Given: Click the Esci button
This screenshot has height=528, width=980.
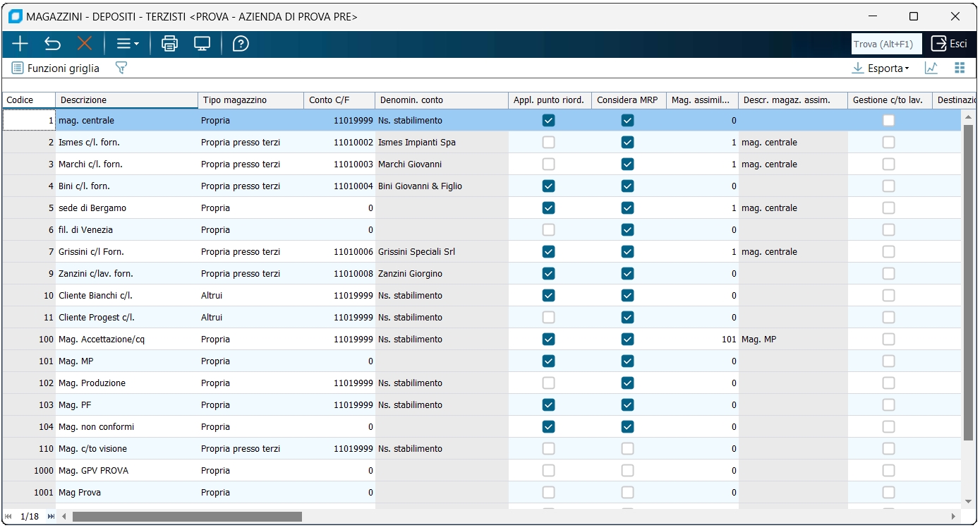Looking at the screenshot, I should pos(950,44).
